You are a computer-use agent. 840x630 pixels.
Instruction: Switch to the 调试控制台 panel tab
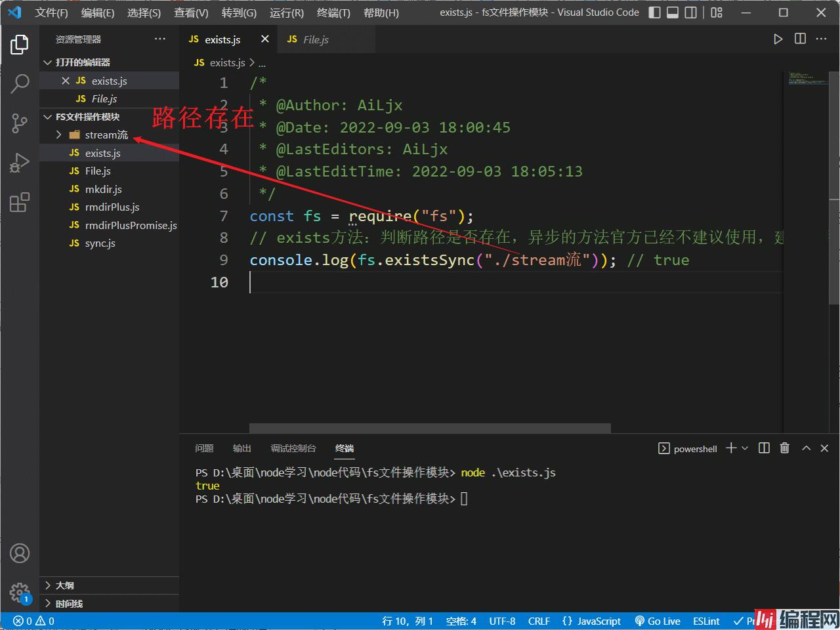coord(293,448)
